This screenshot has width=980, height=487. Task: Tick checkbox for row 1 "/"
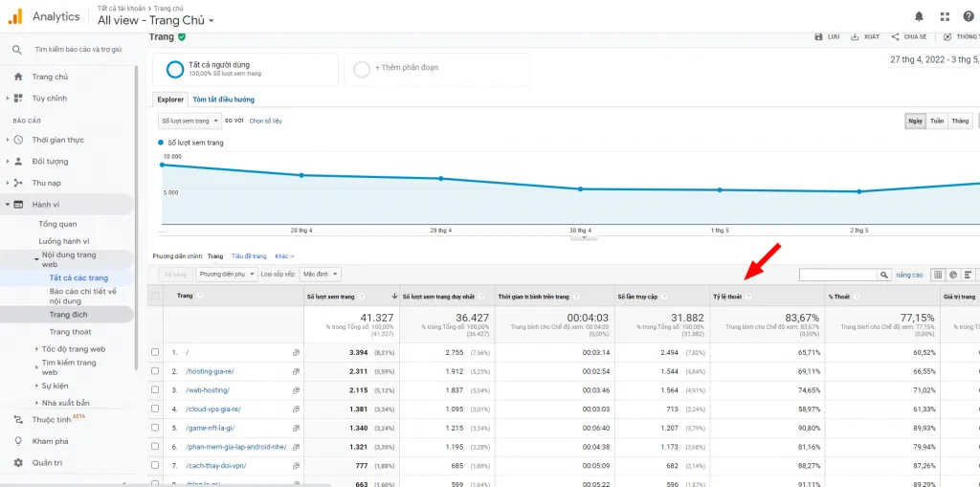tap(155, 352)
